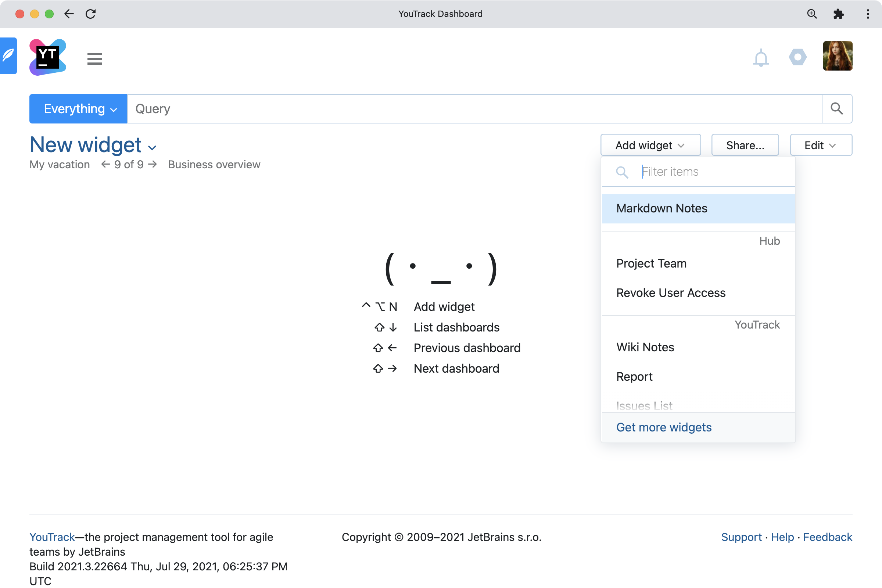This screenshot has height=588, width=882.
Task: Select Revoke User Access widget
Action: (698, 293)
